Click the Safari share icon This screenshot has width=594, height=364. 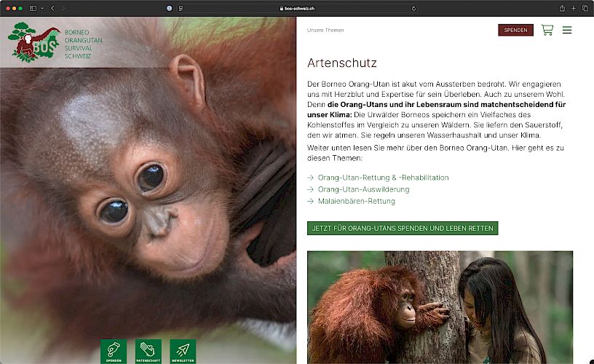[x=562, y=8]
